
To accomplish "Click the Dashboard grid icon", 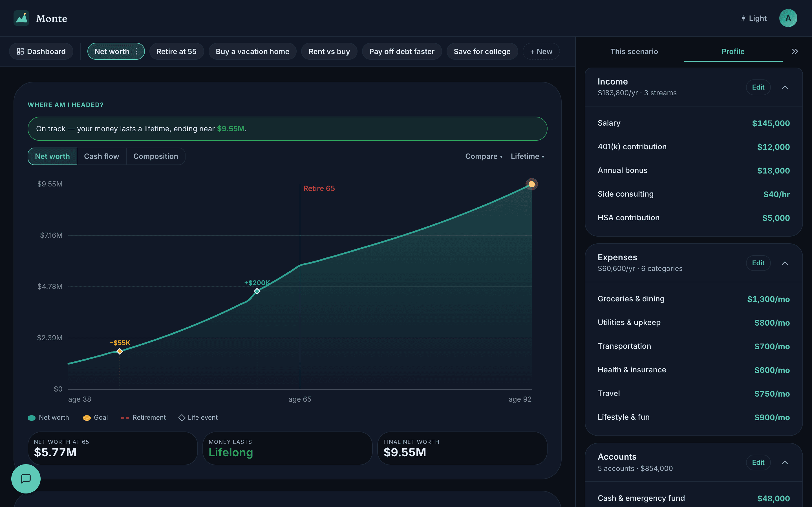I will pyautogui.click(x=20, y=51).
